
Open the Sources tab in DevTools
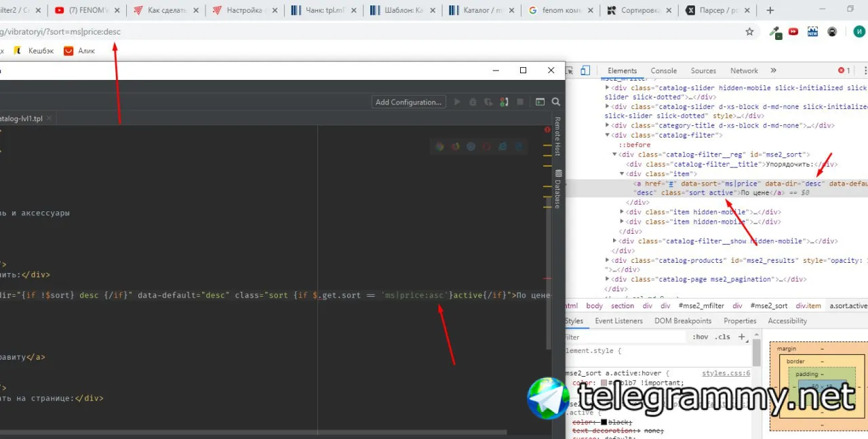click(x=703, y=70)
